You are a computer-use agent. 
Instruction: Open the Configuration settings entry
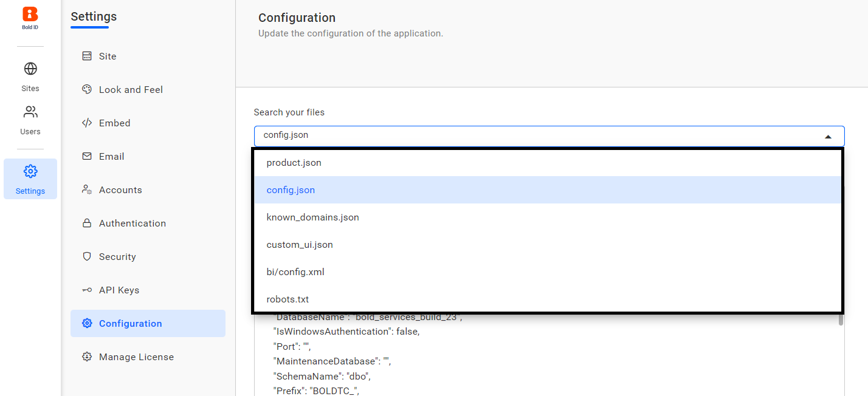pos(129,323)
